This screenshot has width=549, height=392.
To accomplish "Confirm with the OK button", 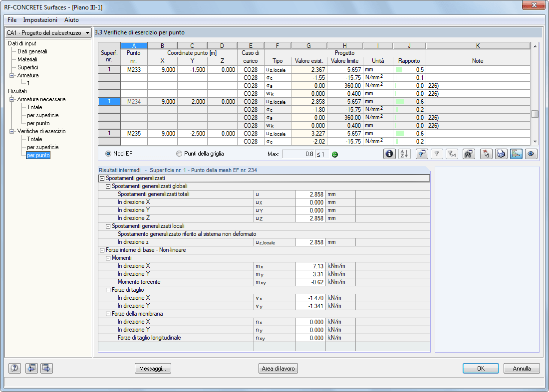I will click(481, 369).
